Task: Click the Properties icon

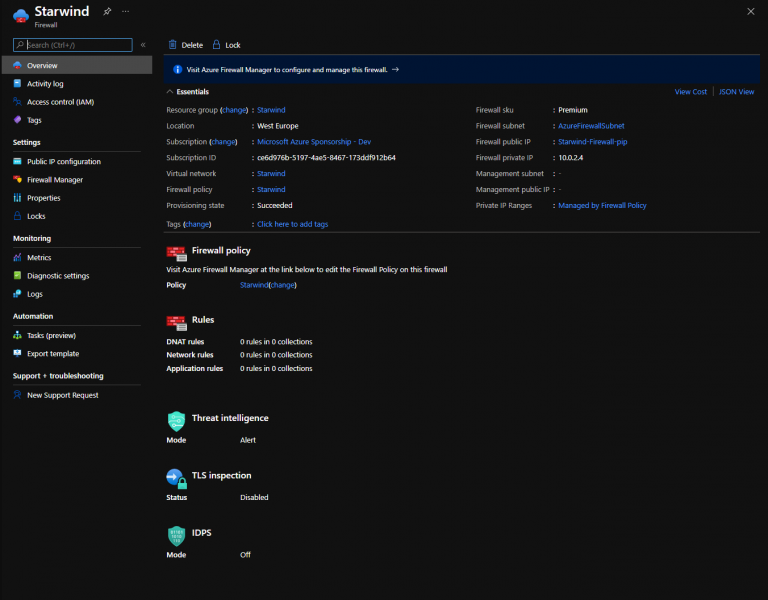Action: click(x=18, y=197)
